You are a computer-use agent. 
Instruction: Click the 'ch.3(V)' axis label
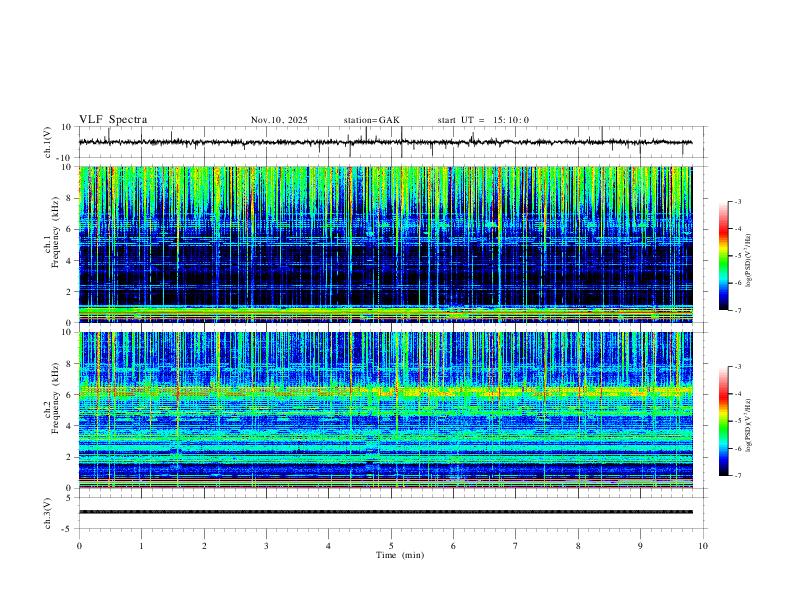click(48, 513)
